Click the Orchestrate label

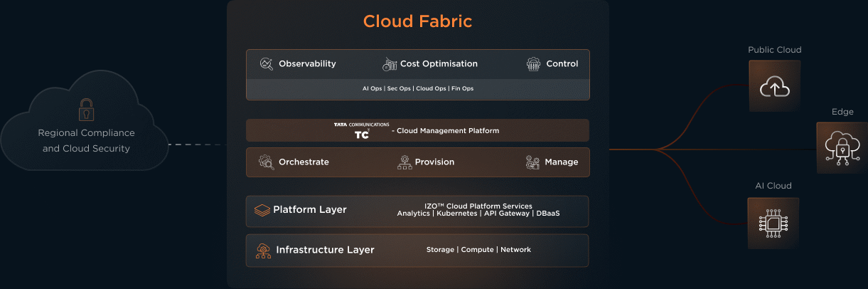[304, 162]
